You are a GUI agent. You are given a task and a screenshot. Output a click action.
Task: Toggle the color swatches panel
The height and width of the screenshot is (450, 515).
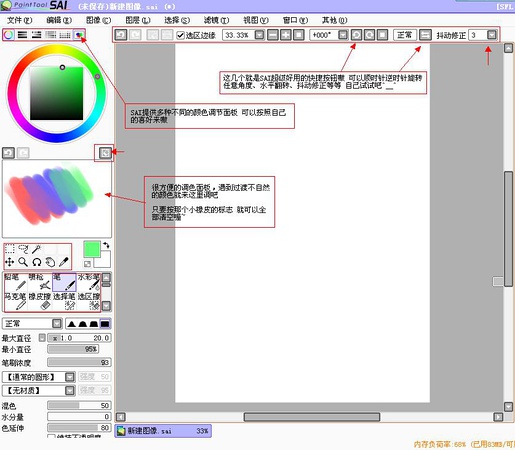[65, 35]
